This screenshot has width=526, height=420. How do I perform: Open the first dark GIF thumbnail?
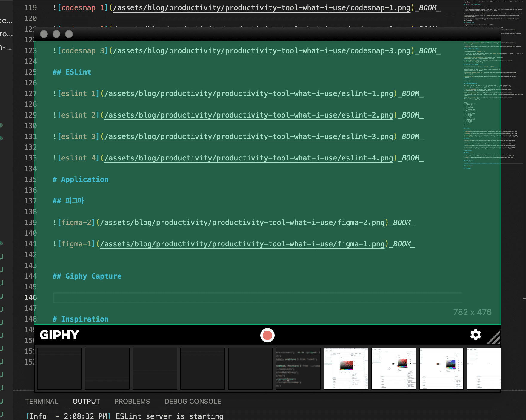[x=59, y=369]
